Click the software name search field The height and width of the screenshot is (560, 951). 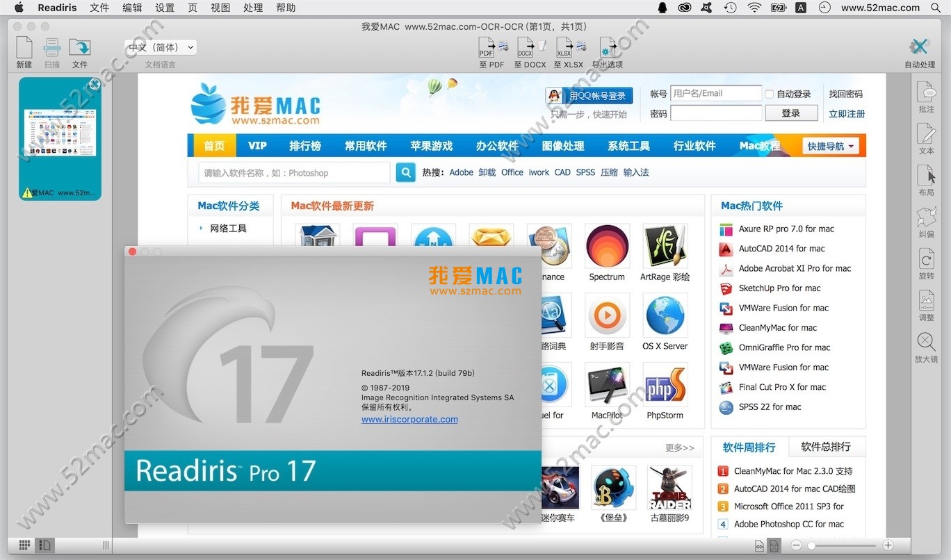coord(295,173)
